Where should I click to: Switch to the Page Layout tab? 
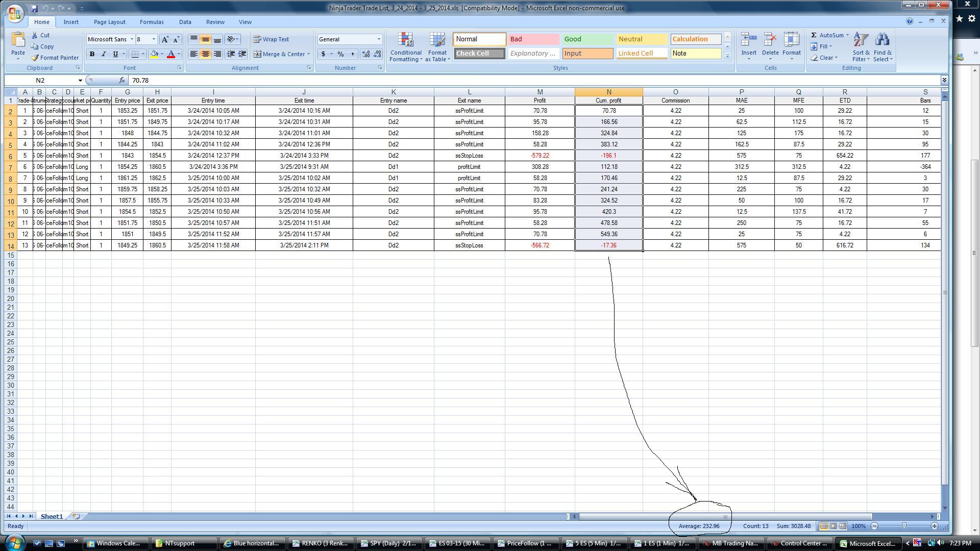pyautogui.click(x=109, y=22)
